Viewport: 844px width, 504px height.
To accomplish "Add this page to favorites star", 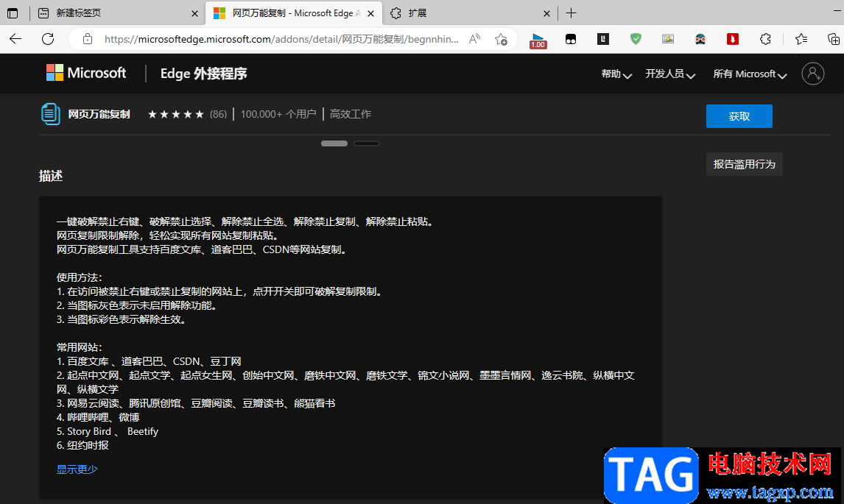I will pos(501,39).
